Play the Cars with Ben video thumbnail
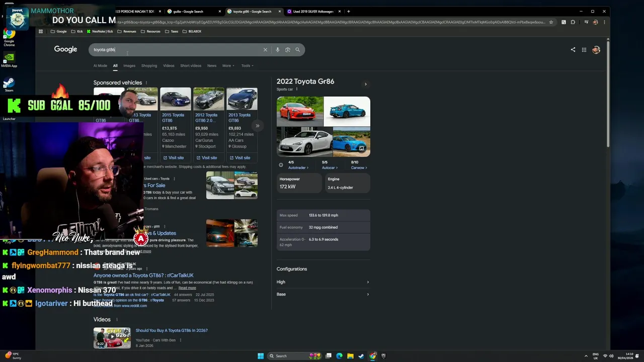 (x=112, y=338)
